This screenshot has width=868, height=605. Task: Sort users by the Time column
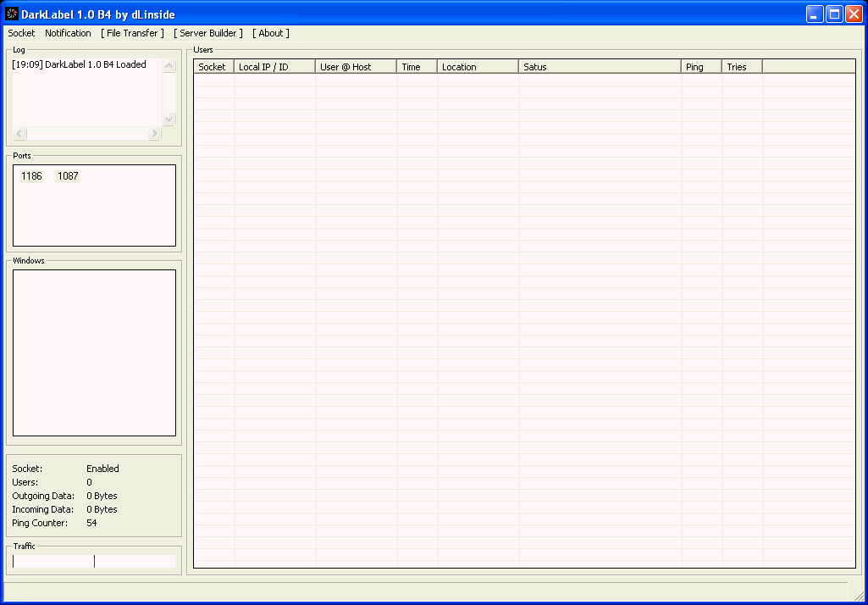point(417,65)
